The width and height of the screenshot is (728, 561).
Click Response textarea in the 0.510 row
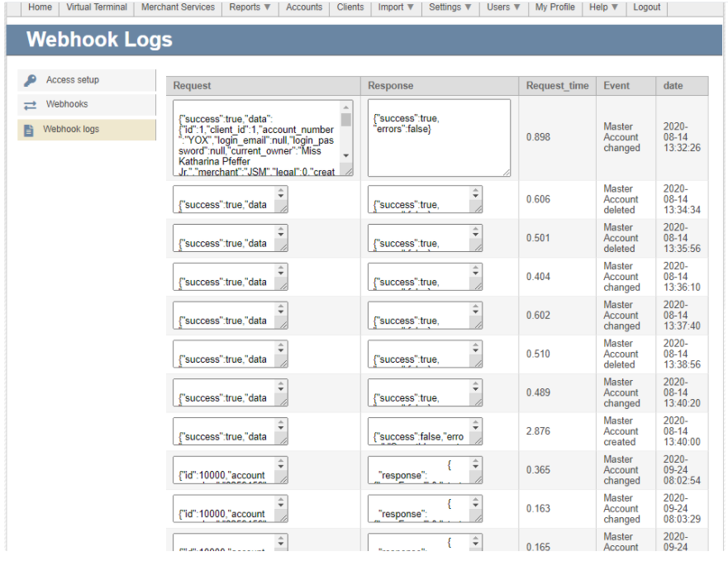point(425,354)
